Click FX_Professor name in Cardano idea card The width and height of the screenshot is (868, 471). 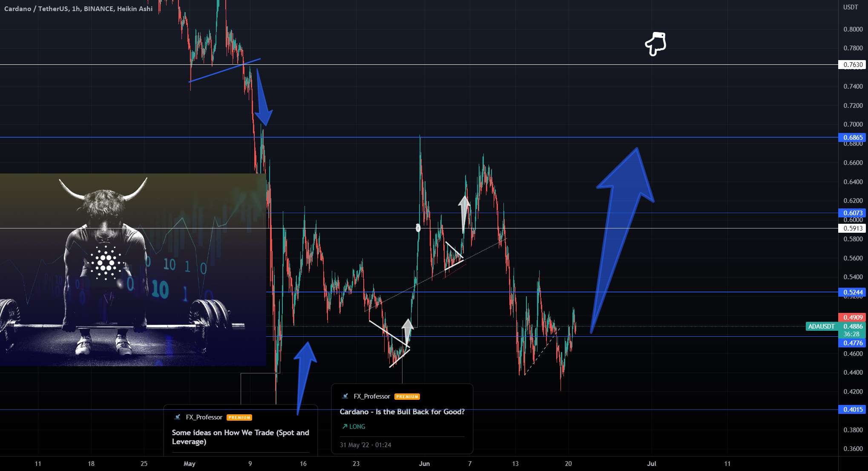(x=372, y=396)
